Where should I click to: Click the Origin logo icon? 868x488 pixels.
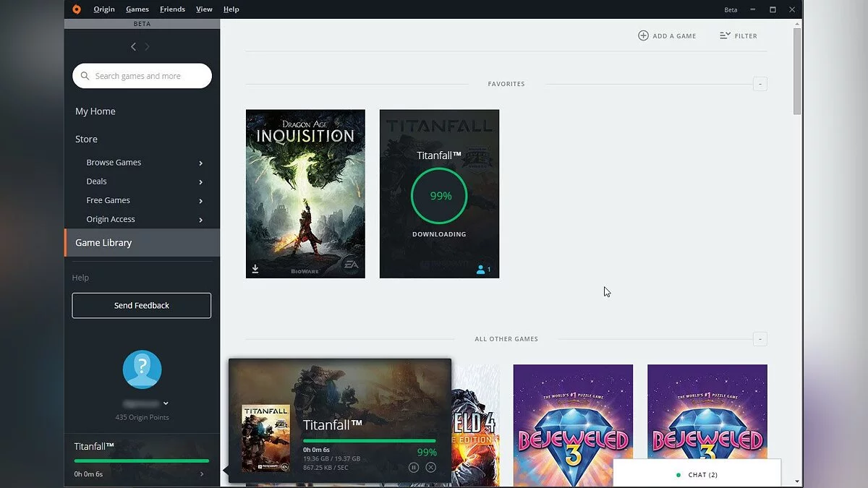77,9
